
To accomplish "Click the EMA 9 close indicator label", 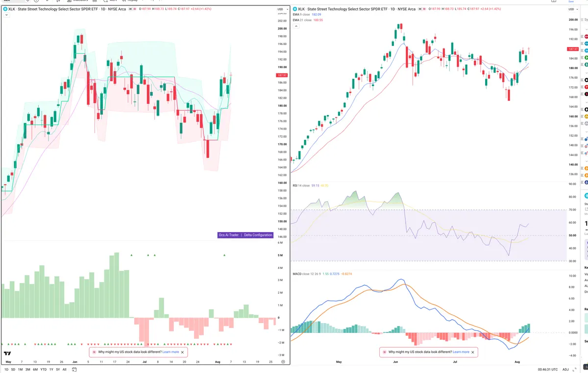I will pyautogui.click(x=301, y=15).
